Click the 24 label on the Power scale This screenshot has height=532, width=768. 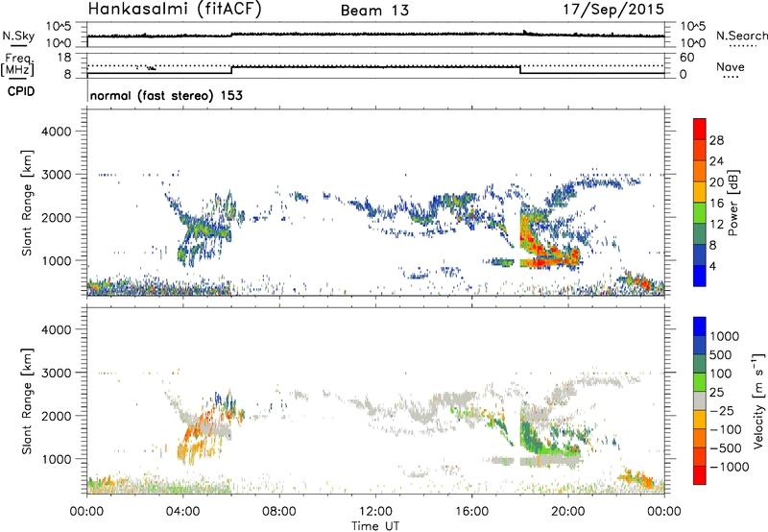click(x=716, y=161)
